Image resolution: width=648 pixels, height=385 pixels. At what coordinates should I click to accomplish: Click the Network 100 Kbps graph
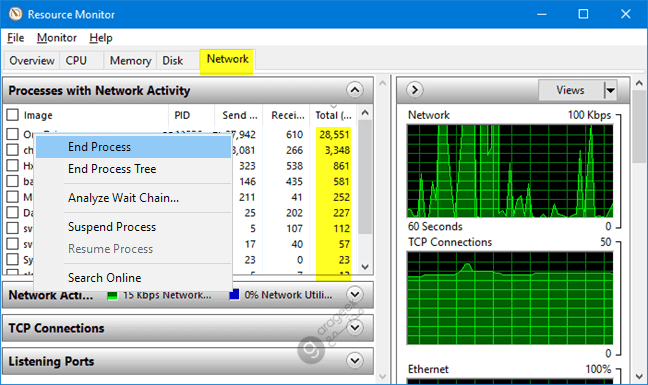pyautogui.click(x=510, y=171)
